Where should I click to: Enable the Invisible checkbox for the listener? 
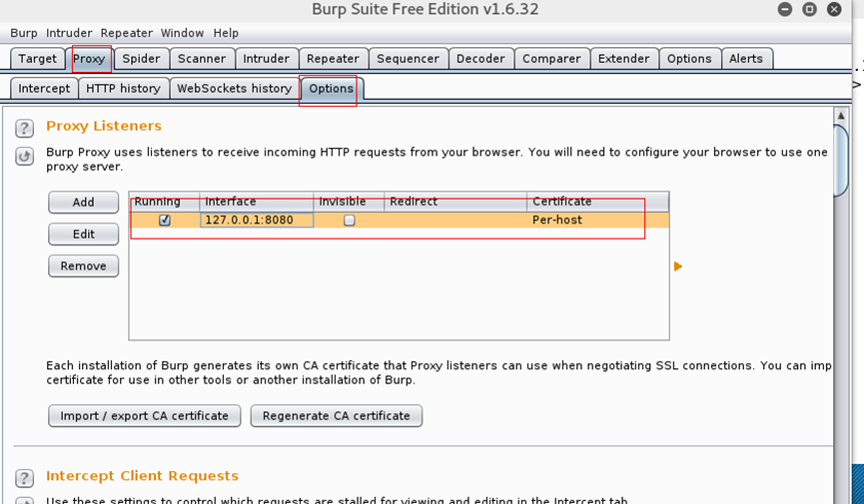[x=349, y=221]
